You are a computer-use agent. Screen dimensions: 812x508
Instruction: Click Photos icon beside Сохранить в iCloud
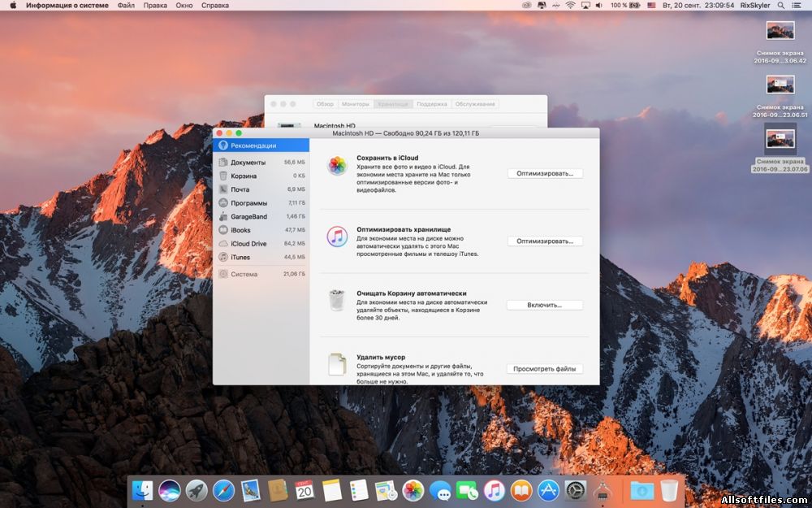[337, 166]
